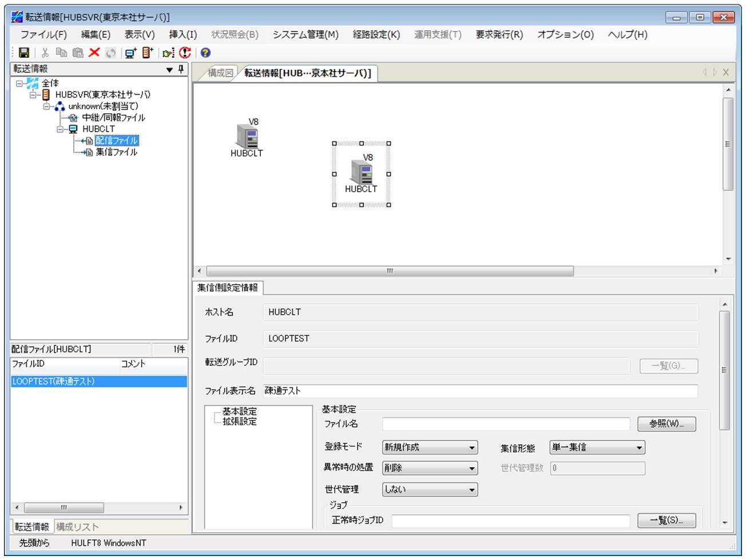Click the 参照(W)... button
The image size is (746, 560).
(666, 424)
